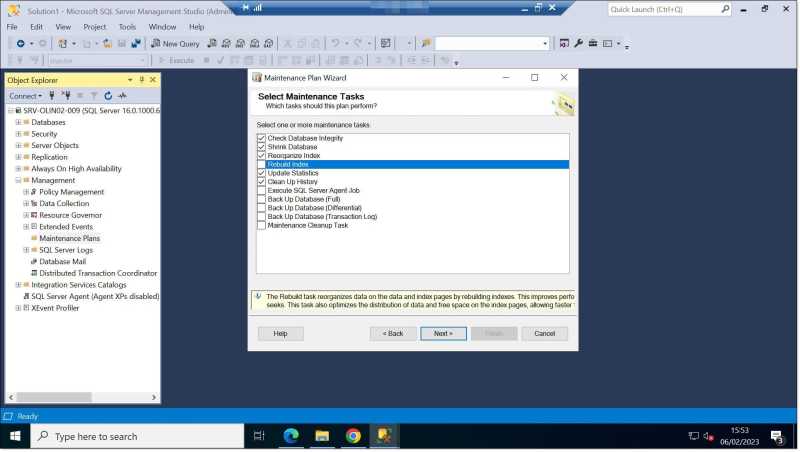Click the Save All icon in toolbar

[136, 44]
